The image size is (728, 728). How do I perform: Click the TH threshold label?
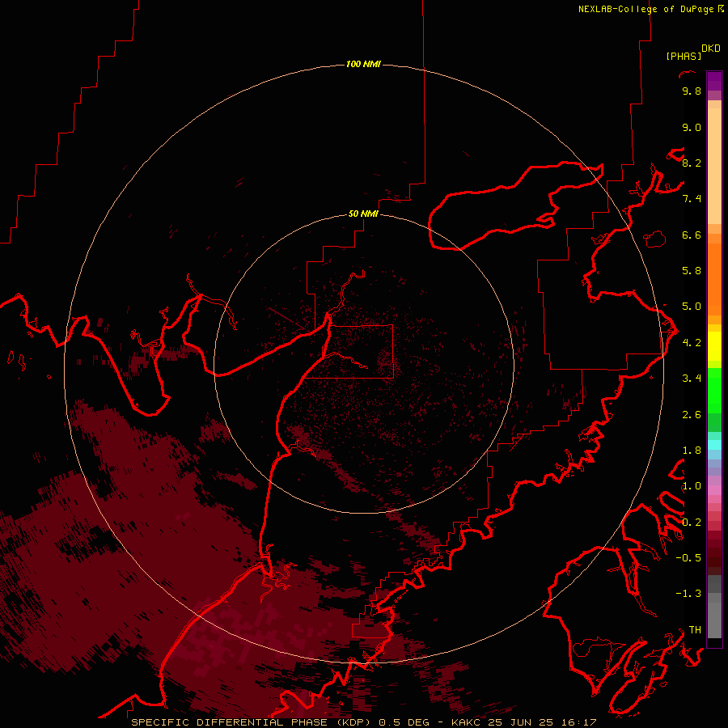(x=695, y=630)
